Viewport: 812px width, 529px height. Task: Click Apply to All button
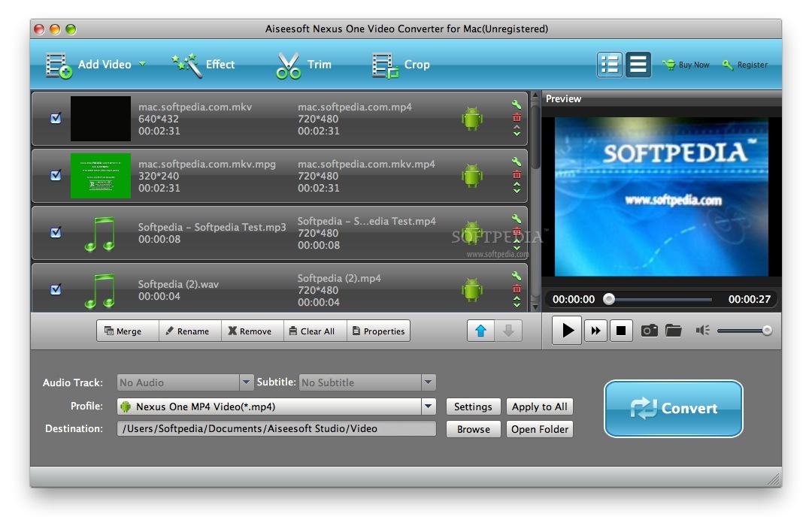(x=540, y=407)
